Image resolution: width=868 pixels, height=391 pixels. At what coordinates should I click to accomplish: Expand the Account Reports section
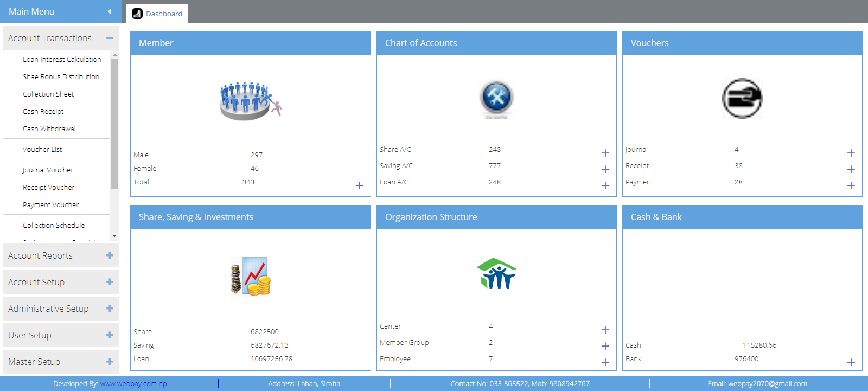coord(110,255)
